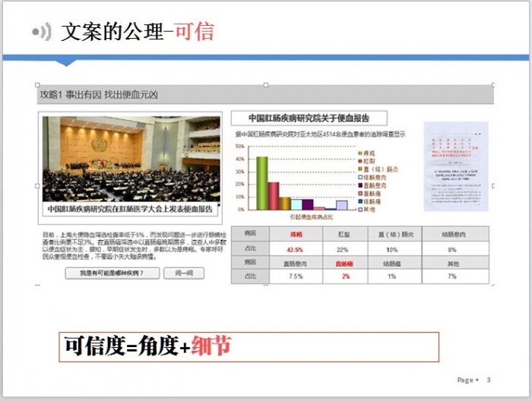Click the speaker sound icon beside the title
This screenshot has width=532, height=401.
pos(41,31)
